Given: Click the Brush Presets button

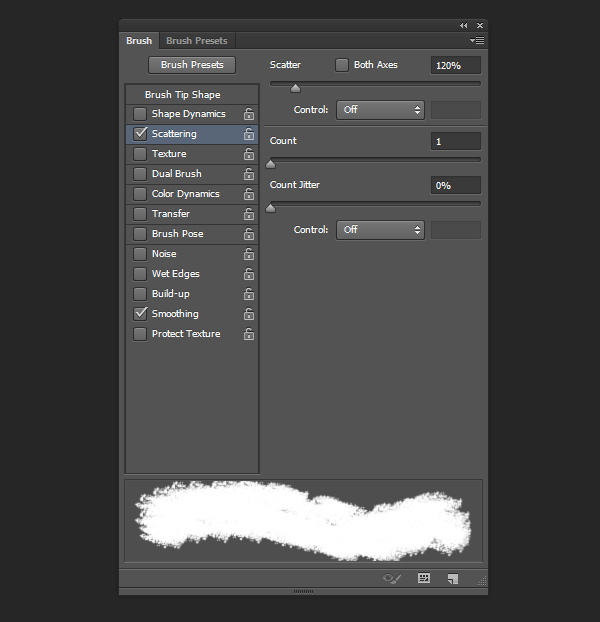Looking at the screenshot, I should tap(192, 65).
